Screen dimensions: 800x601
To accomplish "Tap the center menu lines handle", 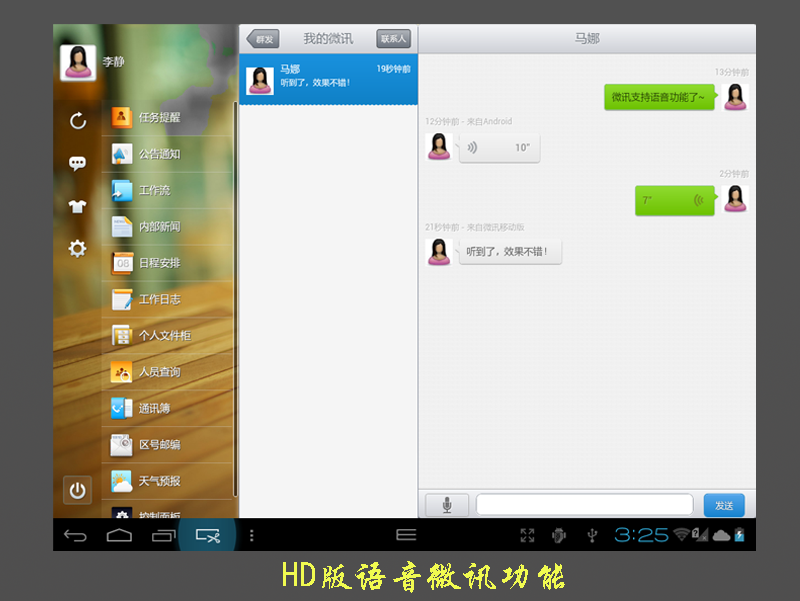I will click(x=406, y=535).
